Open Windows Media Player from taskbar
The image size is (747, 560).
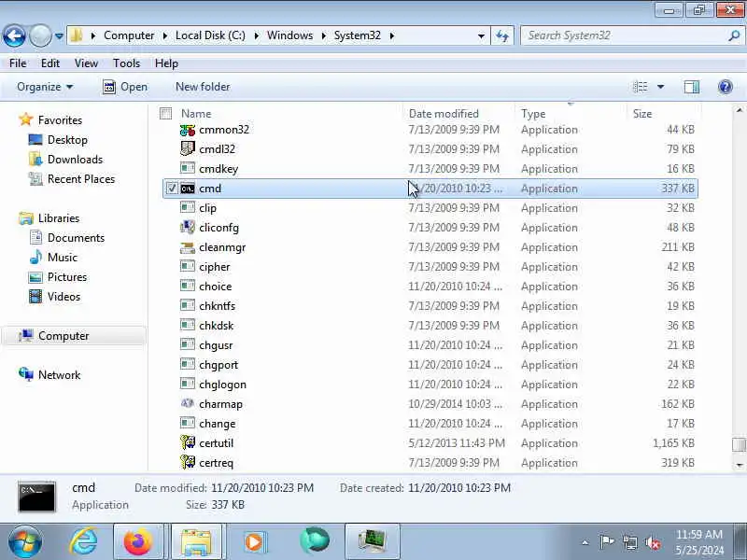point(254,541)
